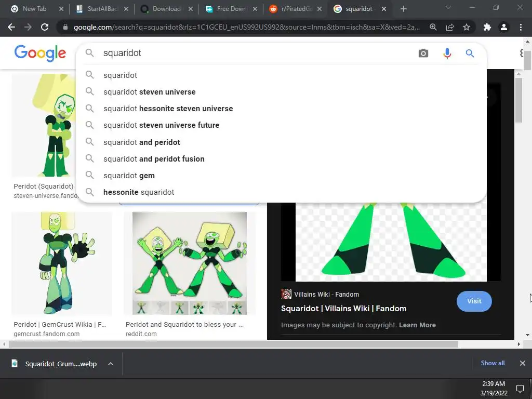
Task: Bookmark this page with the star icon
Action: click(x=467, y=27)
